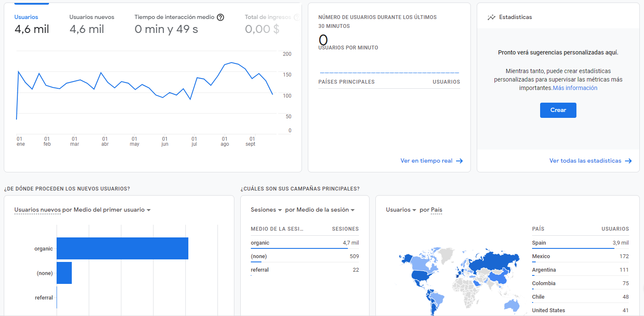The width and height of the screenshot is (644, 316).
Task: Click the Spain country row
Action: click(x=580, y=243)
